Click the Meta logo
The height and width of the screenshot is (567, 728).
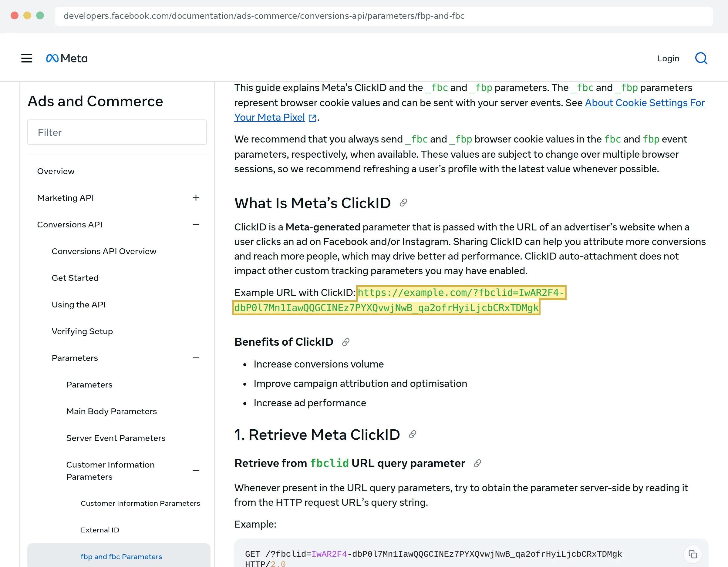(x=67, y=58)
